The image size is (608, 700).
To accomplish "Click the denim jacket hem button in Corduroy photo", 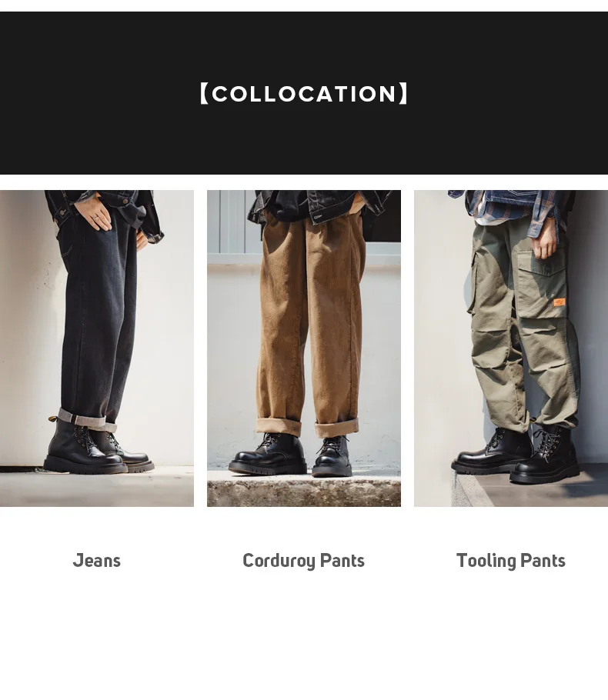I will pyautogui.click(x=318, y=217).
